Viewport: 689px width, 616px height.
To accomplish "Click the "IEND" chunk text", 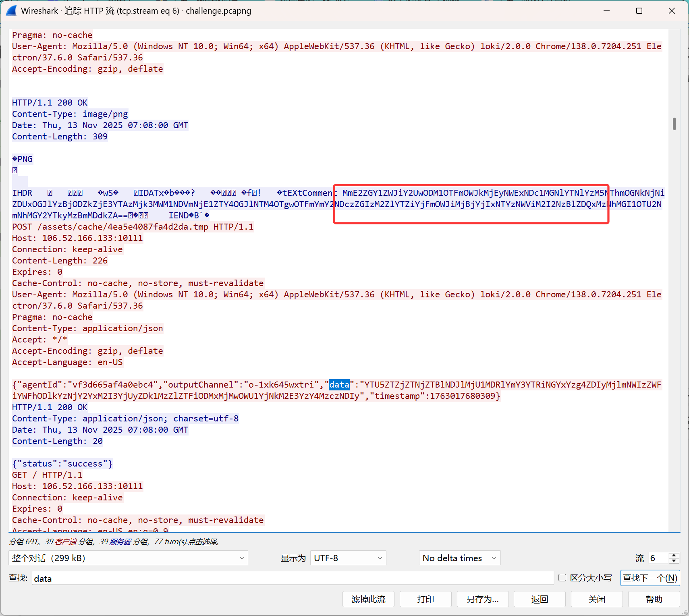I will 178,216.
